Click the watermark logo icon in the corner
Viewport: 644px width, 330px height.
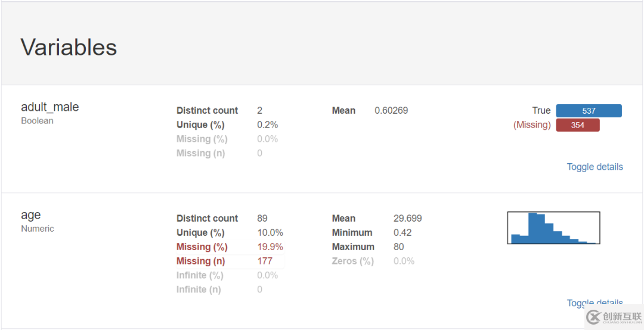pos(593,317)
